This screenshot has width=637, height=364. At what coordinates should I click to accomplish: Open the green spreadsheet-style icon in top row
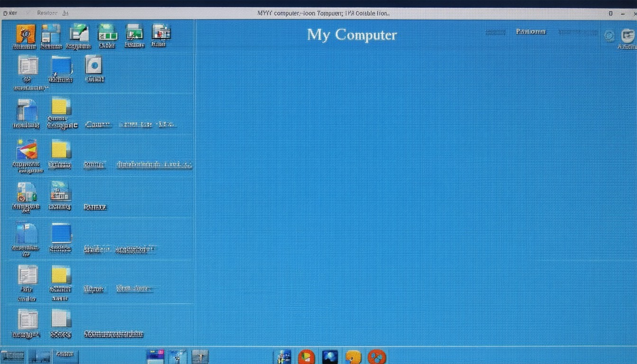(107, 33)
